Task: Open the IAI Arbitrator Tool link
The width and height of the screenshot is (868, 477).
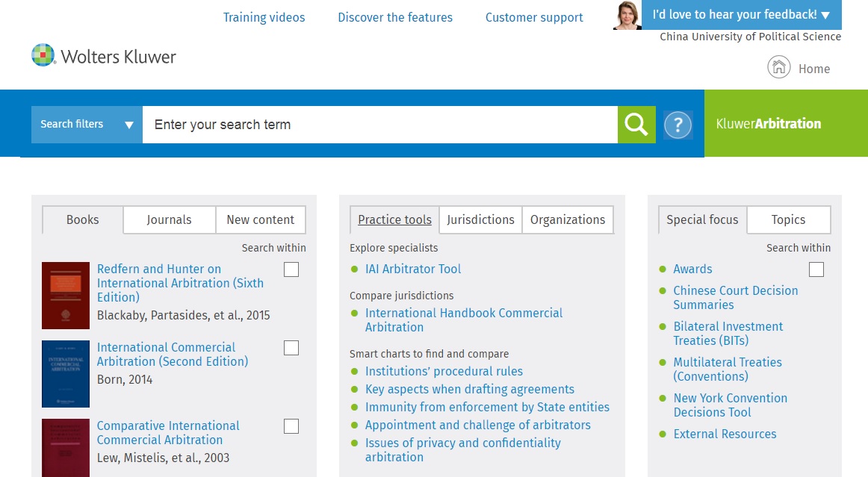Action: coord(413,269)
